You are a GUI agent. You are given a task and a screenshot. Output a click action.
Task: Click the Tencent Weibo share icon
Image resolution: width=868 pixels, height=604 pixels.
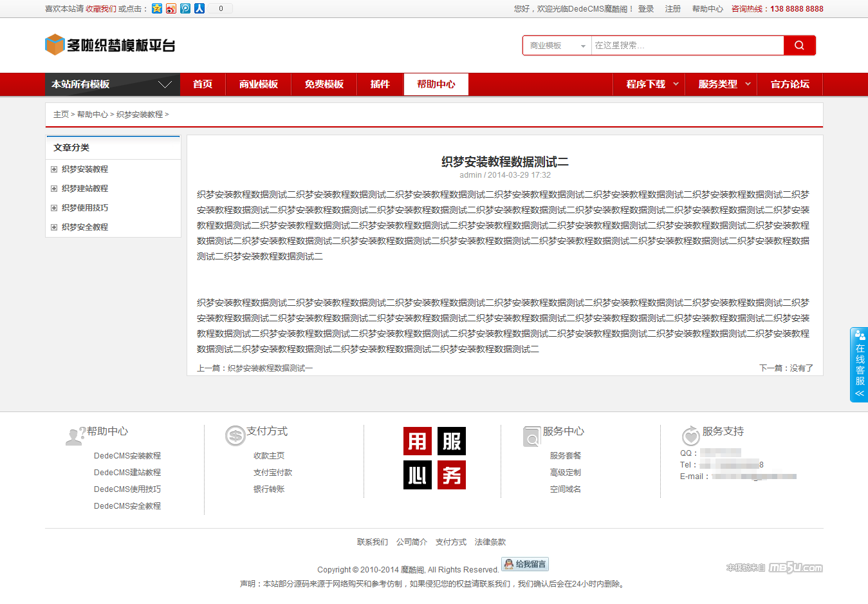point(185,8)
